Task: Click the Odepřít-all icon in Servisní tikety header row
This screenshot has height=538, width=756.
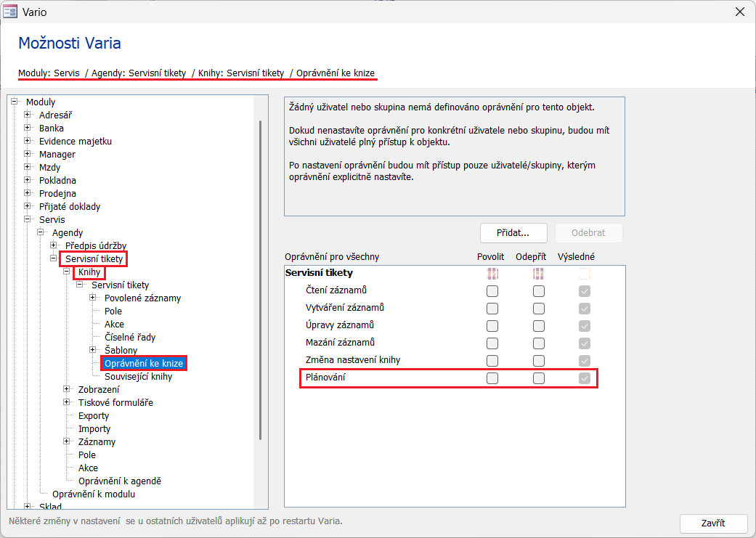Action: pos(539,274)
